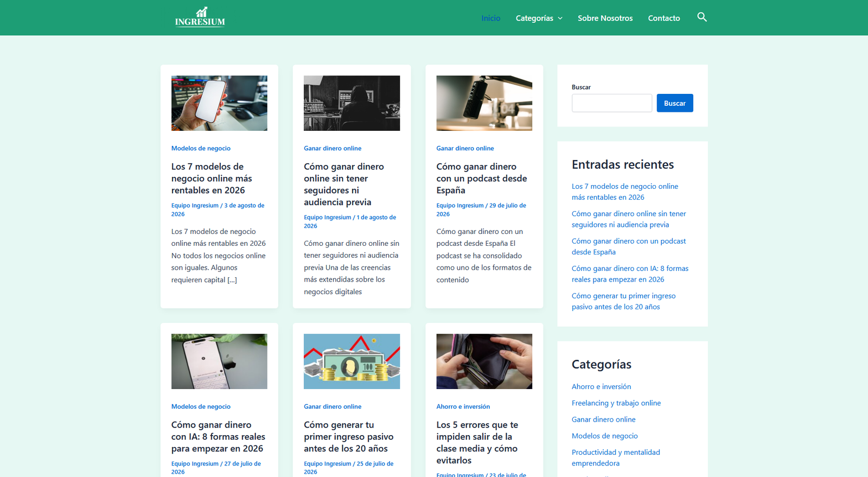Image resolution: width=868 pixels, height=477 pixels.
Task: Click 'Ganar dinero online' tag on ingreso pasivo post
Action: 333,406
